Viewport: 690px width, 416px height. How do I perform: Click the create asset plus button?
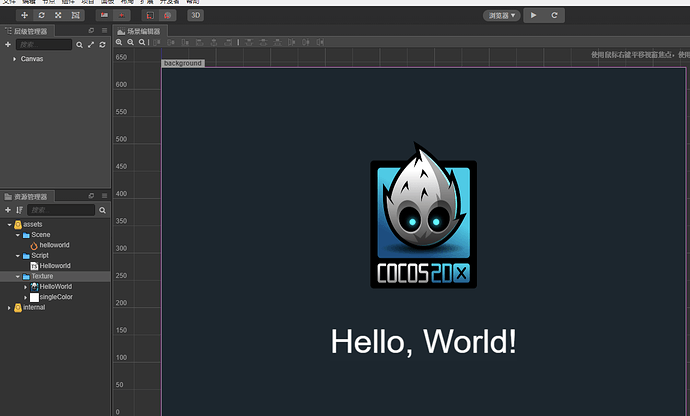(x=8, y=210)
